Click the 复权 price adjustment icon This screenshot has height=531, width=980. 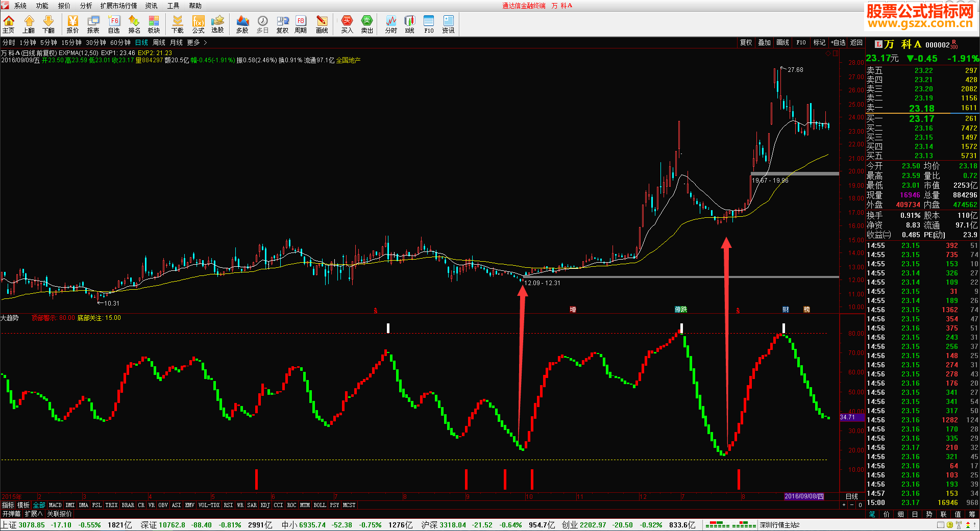(x=283, y=24)
